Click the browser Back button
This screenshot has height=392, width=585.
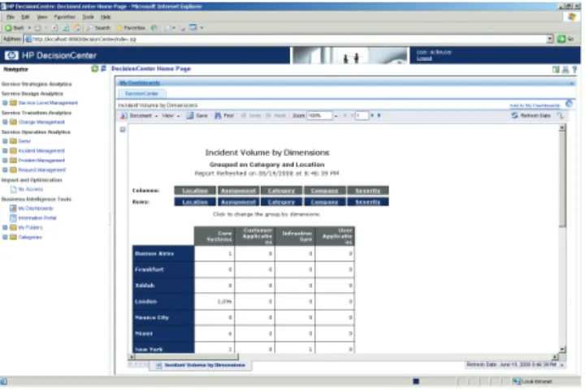(x=15, y=28)
